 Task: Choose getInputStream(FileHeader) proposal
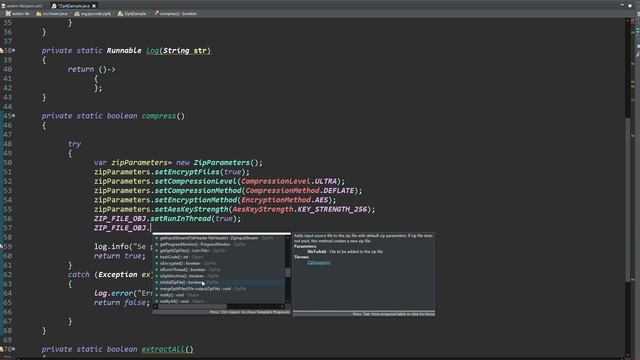point(220,238)
